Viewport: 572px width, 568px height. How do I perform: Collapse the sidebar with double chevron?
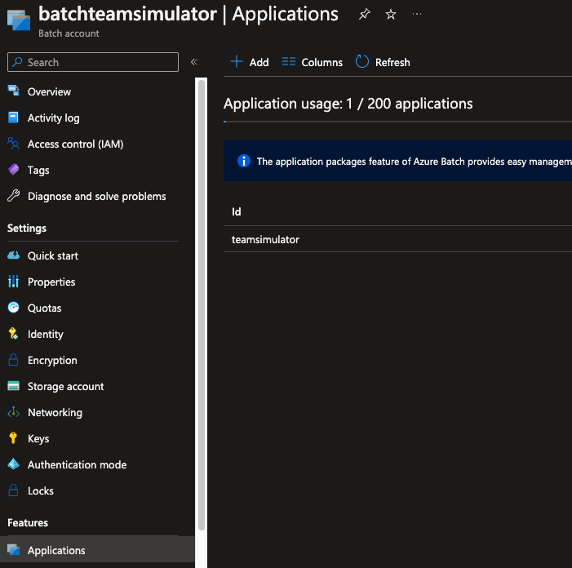pos(194,62)
